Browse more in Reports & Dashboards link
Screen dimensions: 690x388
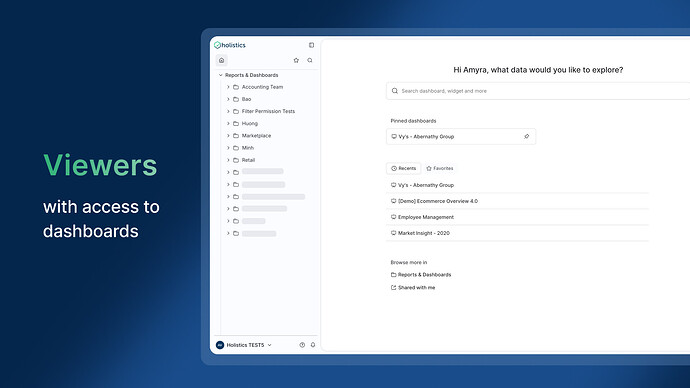[421, 275]
